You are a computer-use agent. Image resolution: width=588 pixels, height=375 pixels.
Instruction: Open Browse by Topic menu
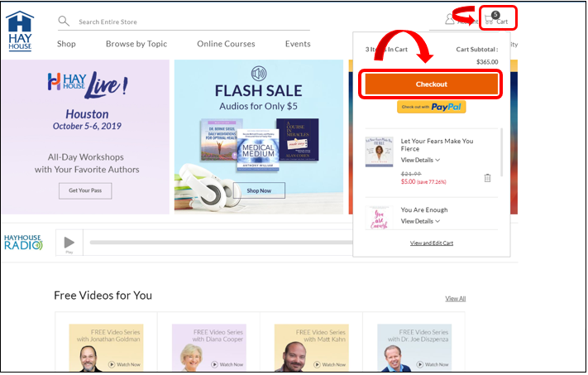136,44
